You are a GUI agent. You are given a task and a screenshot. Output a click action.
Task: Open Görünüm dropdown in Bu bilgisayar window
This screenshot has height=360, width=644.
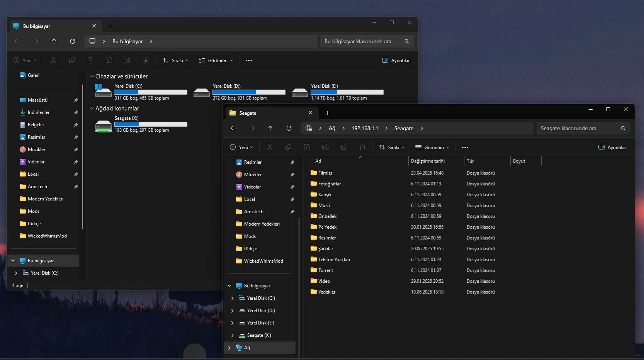[216, 60]
